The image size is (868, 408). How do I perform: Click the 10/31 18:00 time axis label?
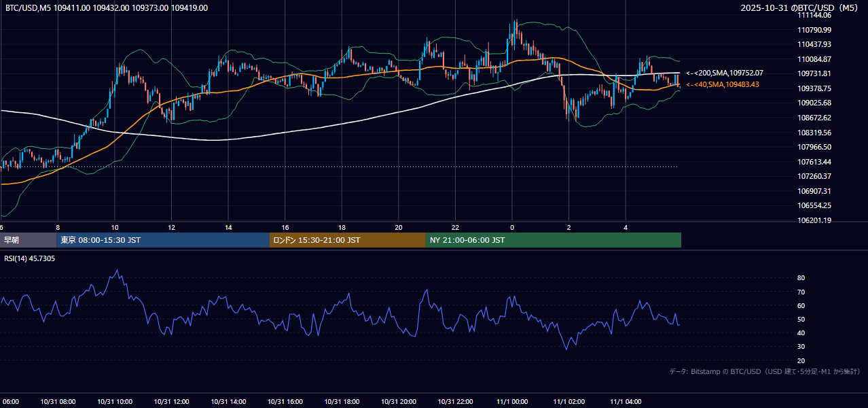[x=342, y=402]
